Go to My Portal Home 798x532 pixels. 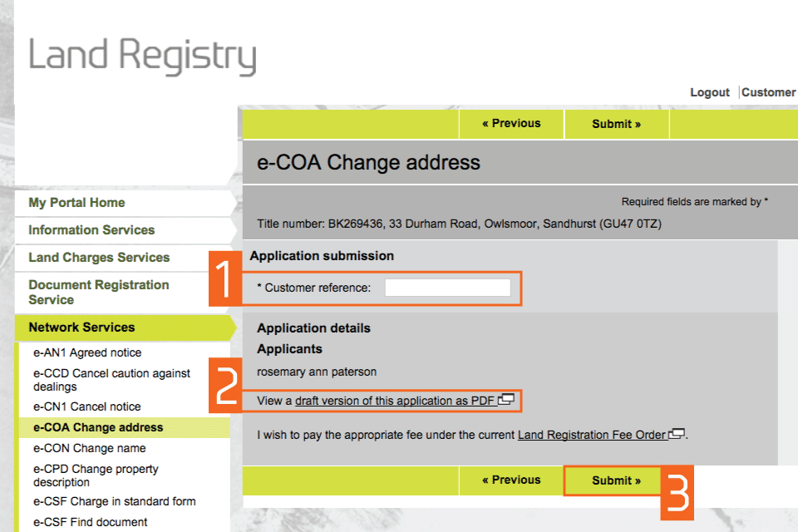pyautogui.click(x=76, y=203)
